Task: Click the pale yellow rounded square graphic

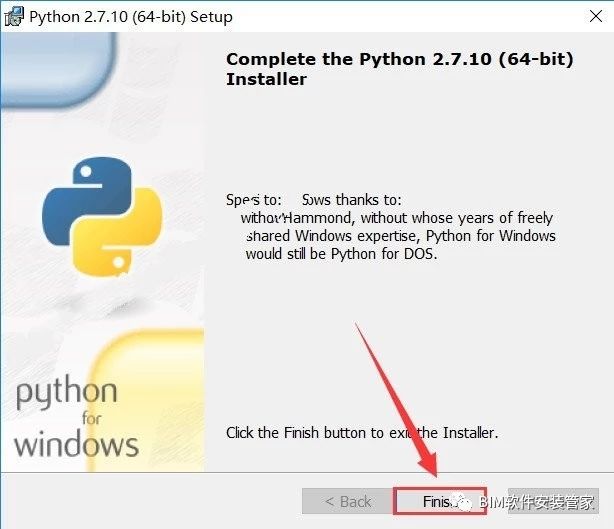Action: click(147, 399)
